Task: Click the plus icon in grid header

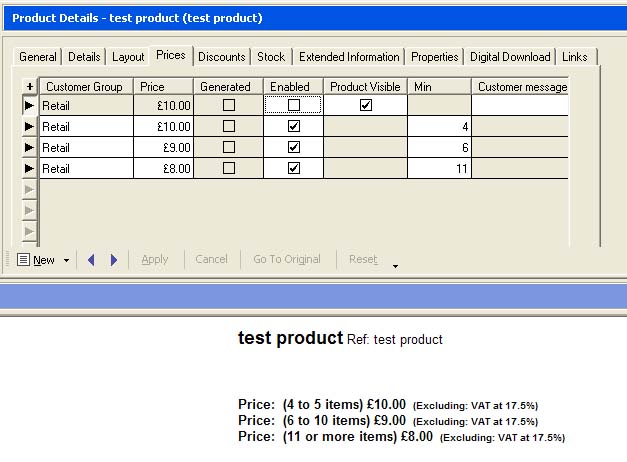Action: (29, 87)
